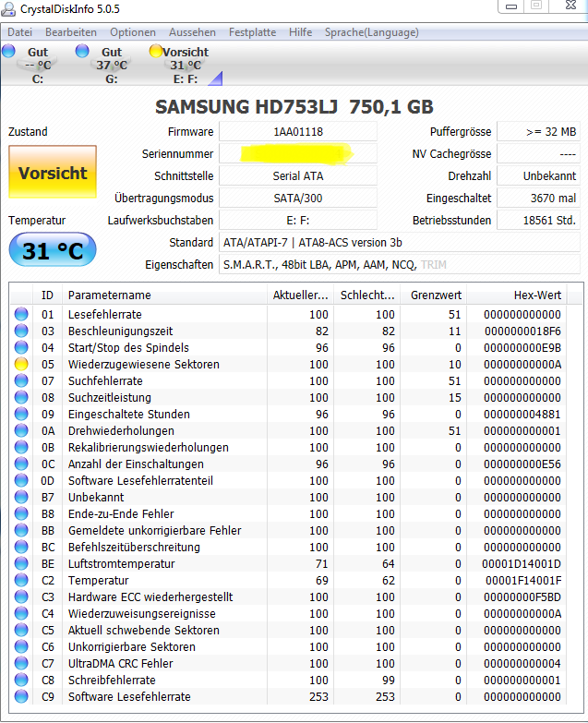This screenshot has height=723, width=588.
Task: Click status orb for Start/Stop des Spindels
Action: (21, 347)
